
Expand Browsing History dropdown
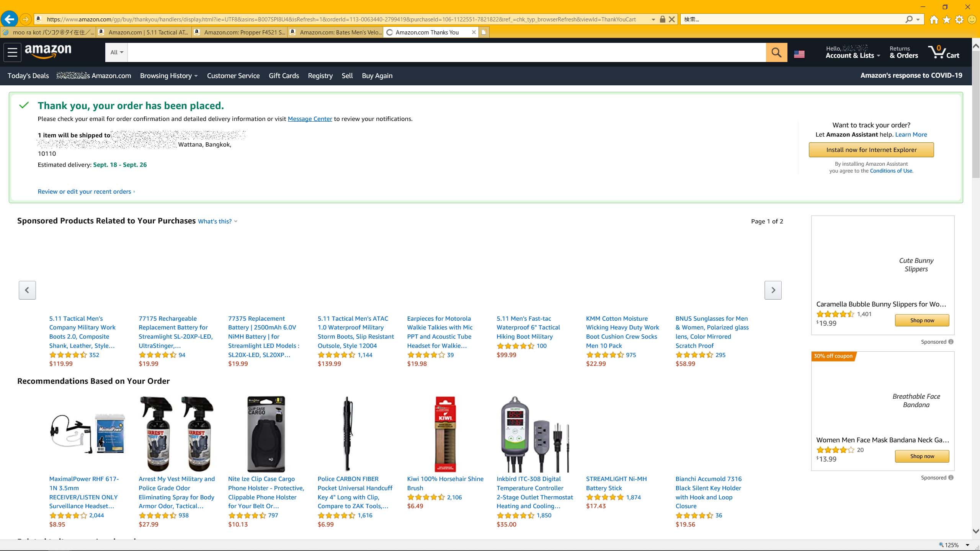point(169,76)
